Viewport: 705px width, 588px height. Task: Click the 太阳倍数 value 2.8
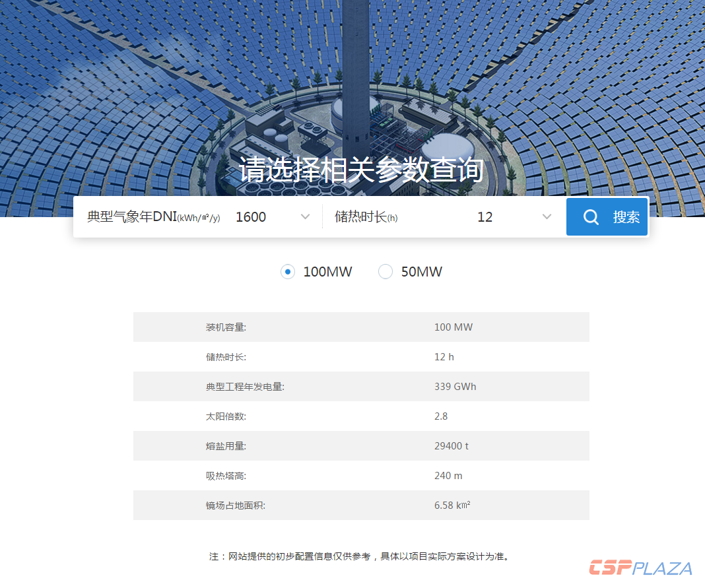tap(440, 416)
